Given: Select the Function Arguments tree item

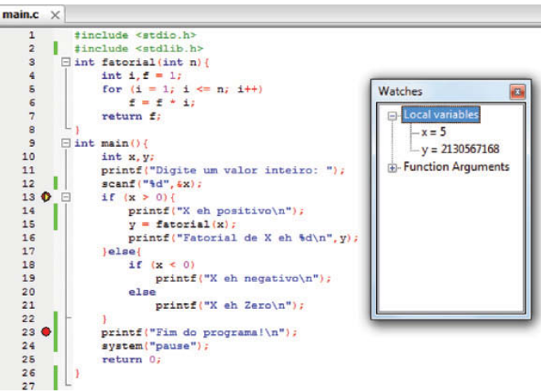Looking at the screenshot, I should (455, 167).
